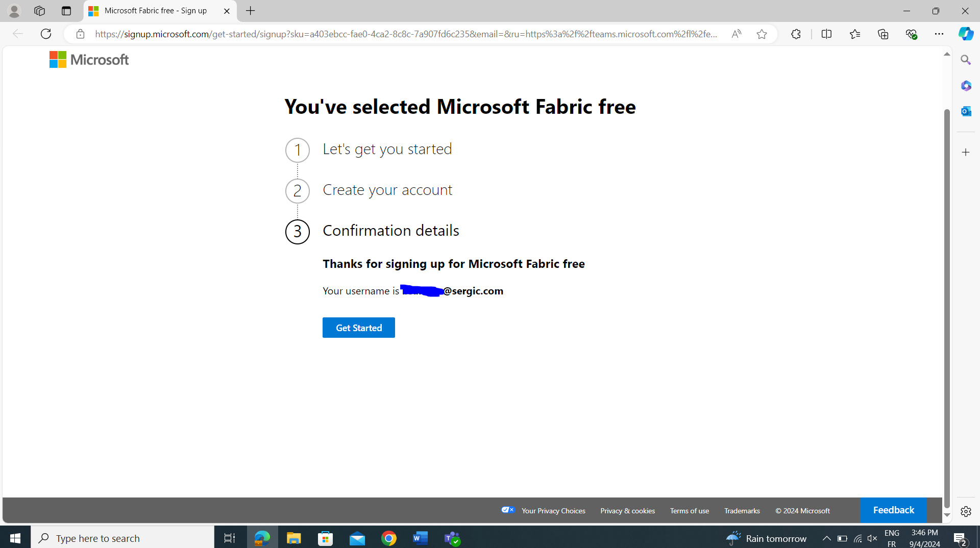Open the clock showing 3:46 PM
The image size is (980, 548).
(x=924, y=538)
